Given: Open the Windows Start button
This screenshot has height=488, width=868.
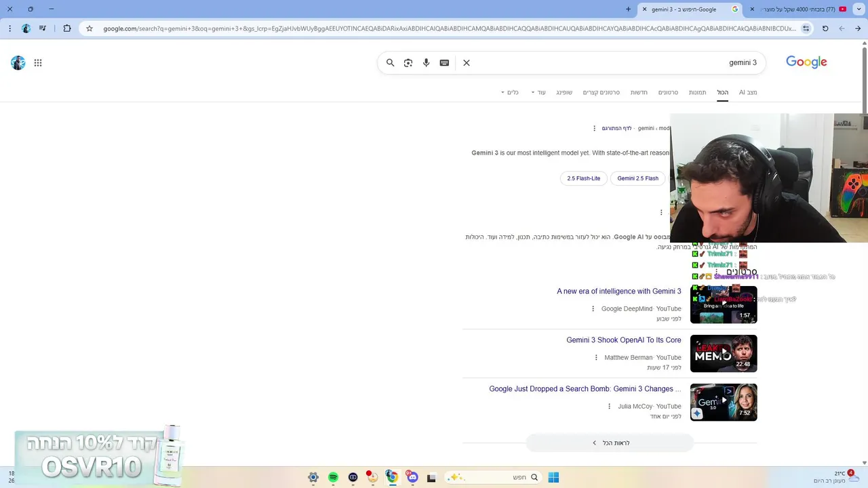Looking at the screenshot, I should click(x=553, y=477).
